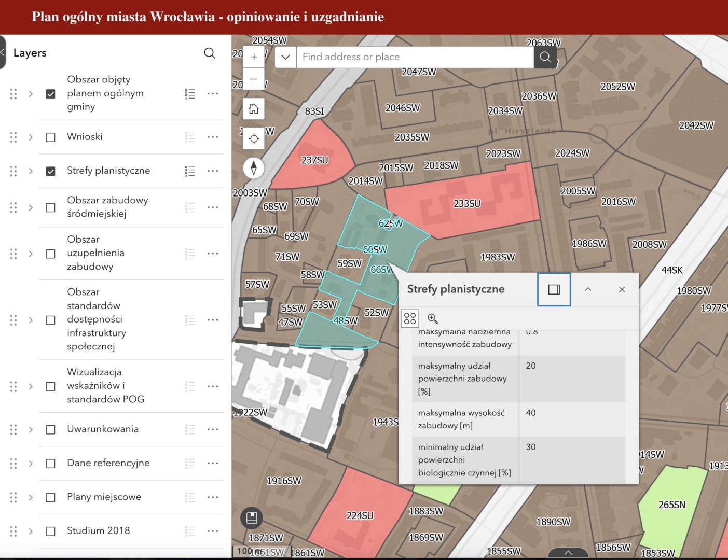Open options menu for Studium 2018 layer

click(213, 530)
